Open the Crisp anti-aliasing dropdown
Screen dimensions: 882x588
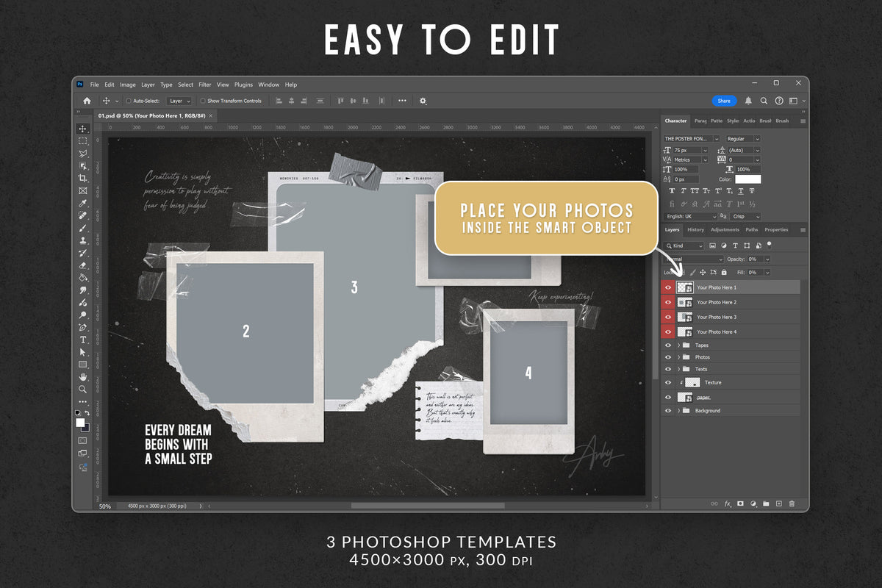click(746, 217)
